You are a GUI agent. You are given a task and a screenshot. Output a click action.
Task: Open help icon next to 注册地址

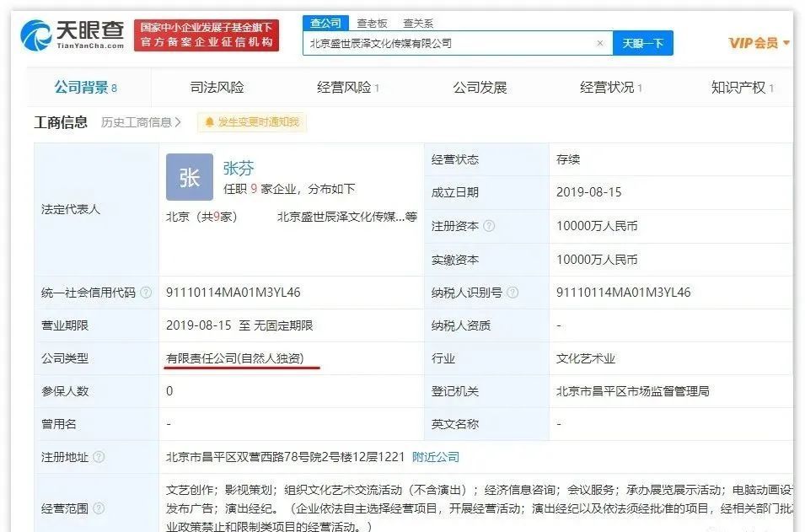tap(99, 457)
